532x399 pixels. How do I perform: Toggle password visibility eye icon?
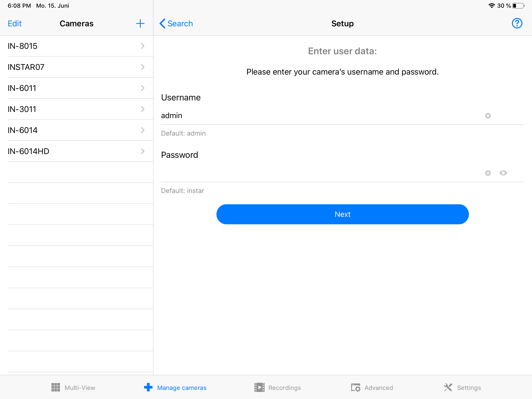tap(503, 173)
